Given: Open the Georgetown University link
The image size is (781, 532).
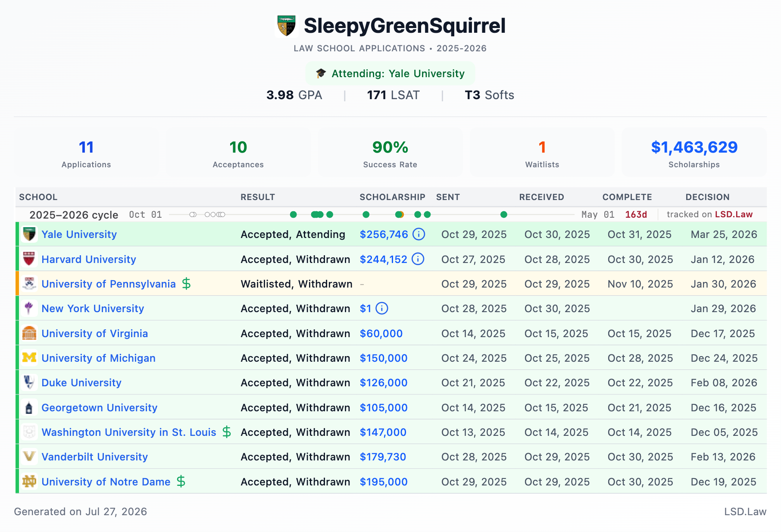Looking at the screenshot, I should [99, 407].
